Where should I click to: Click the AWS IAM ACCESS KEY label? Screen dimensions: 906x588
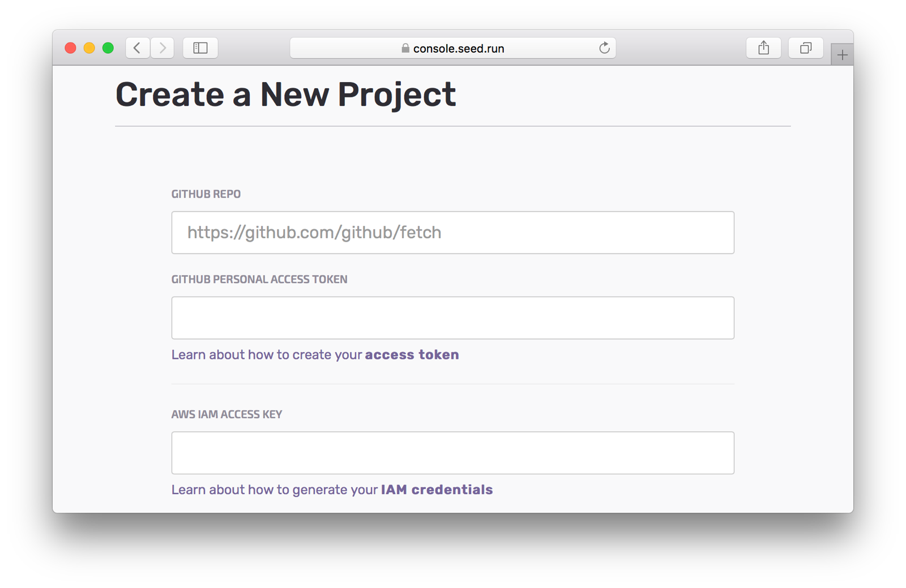click(226, 414)
